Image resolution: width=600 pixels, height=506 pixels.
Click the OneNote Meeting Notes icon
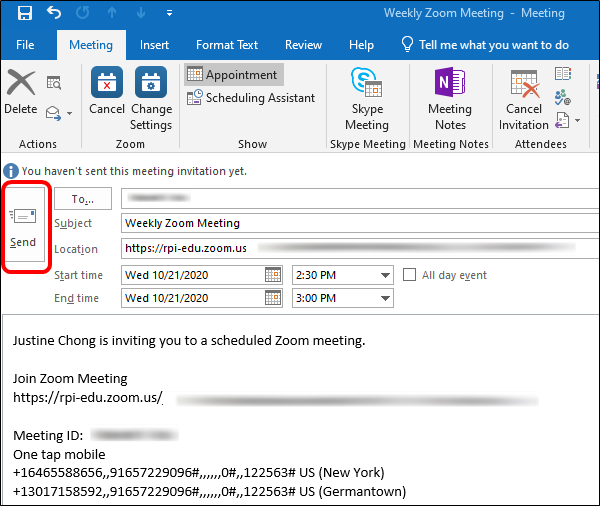click(450, 82)
